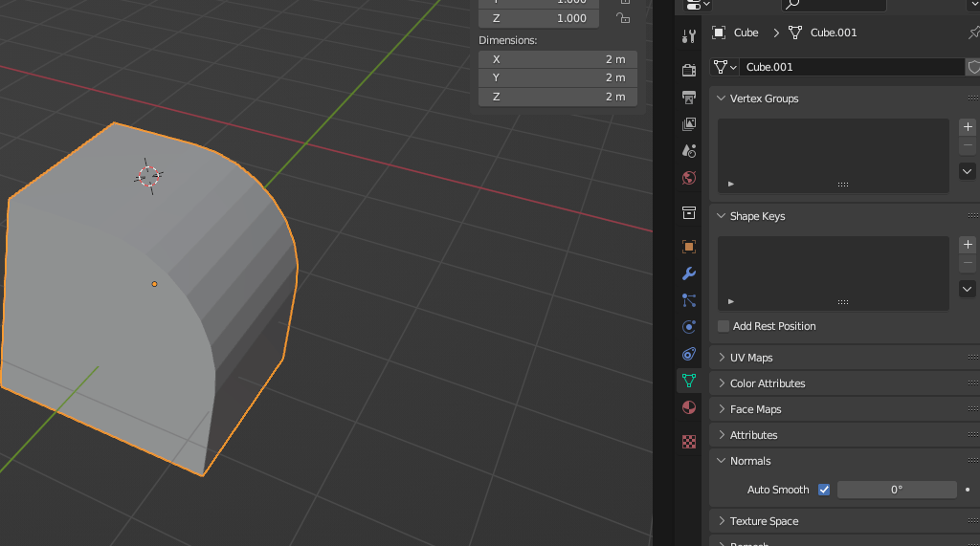Open the Object Constraints tab
980x546 pixels.
[689, 354]
